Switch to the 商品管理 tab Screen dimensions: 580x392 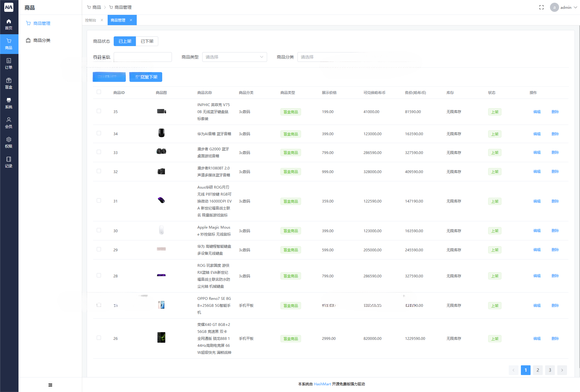pyautogui.click(x=118, y=20)
